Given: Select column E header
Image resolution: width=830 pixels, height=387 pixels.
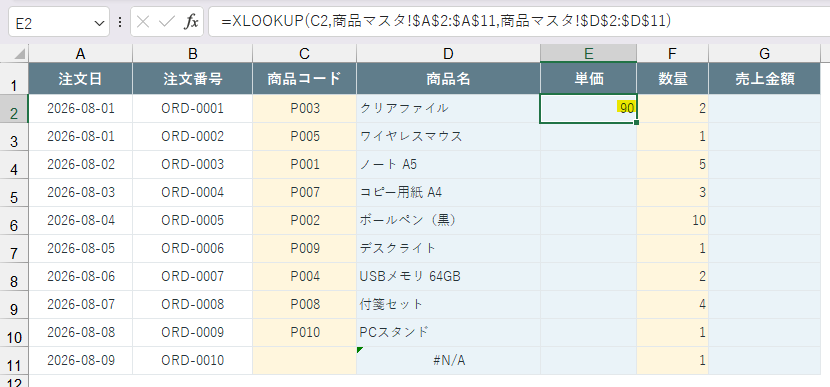Looking at the screenshot, I should [588, 53].
